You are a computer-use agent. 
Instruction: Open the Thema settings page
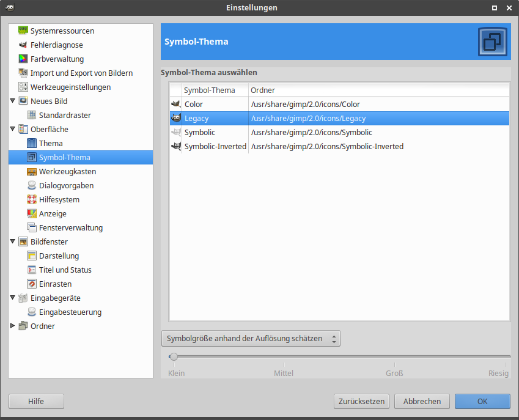pyautogui.click(x=51, y=143)
